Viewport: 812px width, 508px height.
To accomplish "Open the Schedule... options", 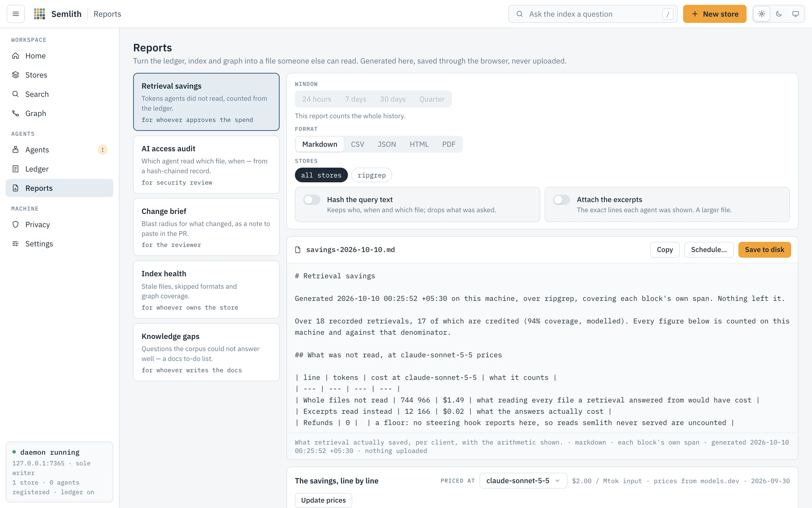I will (709, 250).
